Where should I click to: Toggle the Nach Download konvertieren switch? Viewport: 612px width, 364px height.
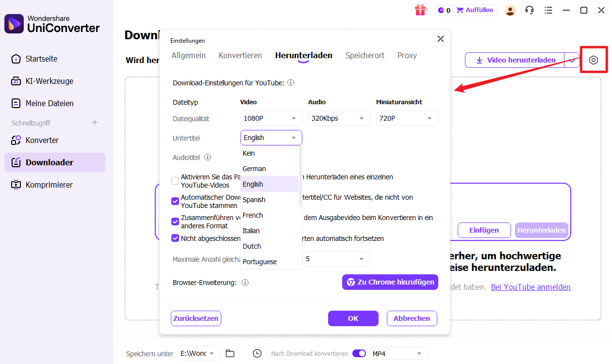(359, 353)
